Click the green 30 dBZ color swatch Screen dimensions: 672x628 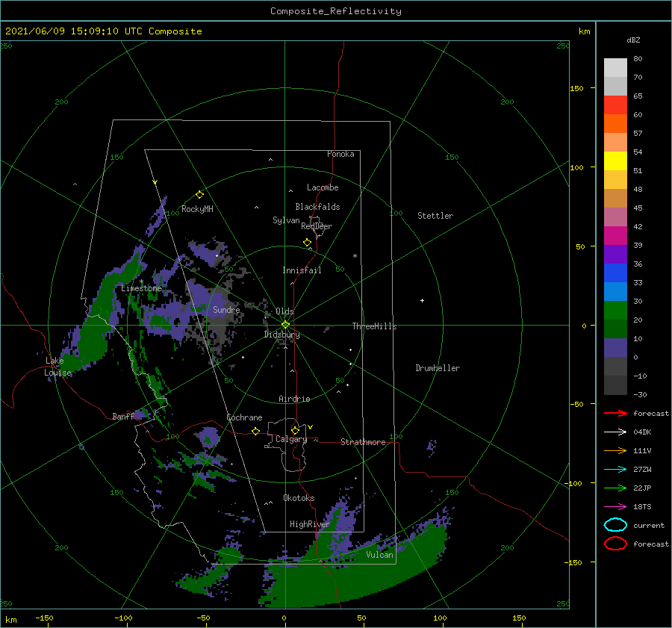615,310
